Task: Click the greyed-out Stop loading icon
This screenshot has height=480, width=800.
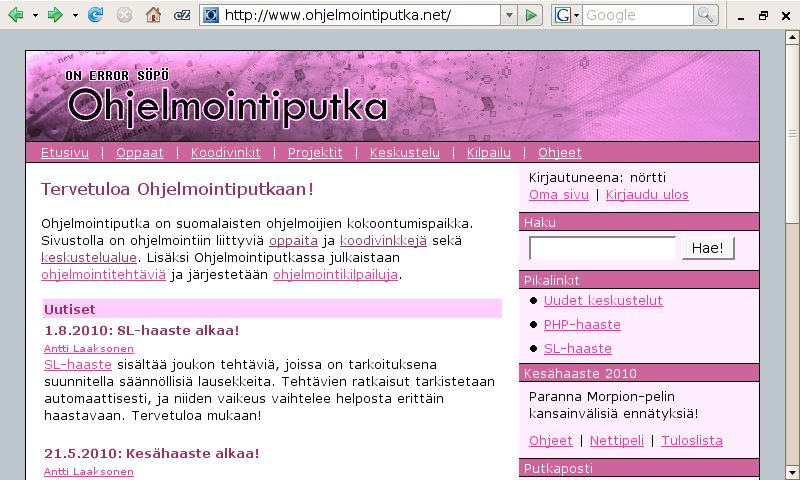Action: coord(124,15)
